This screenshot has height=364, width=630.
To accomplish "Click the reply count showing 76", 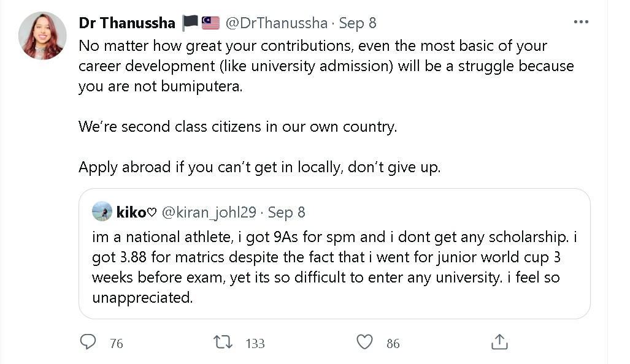I will (x=113, y=344).
